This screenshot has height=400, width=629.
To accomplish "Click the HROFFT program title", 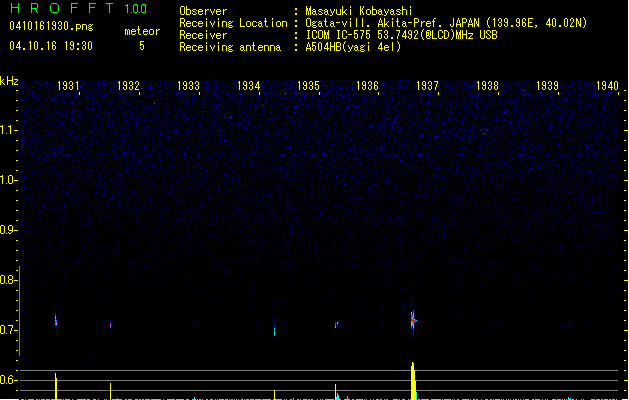I will [x=62, y=8].
